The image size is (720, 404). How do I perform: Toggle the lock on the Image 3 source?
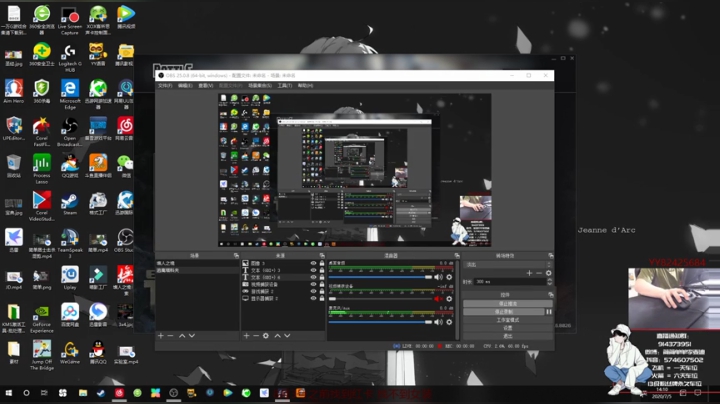[322, 264]
